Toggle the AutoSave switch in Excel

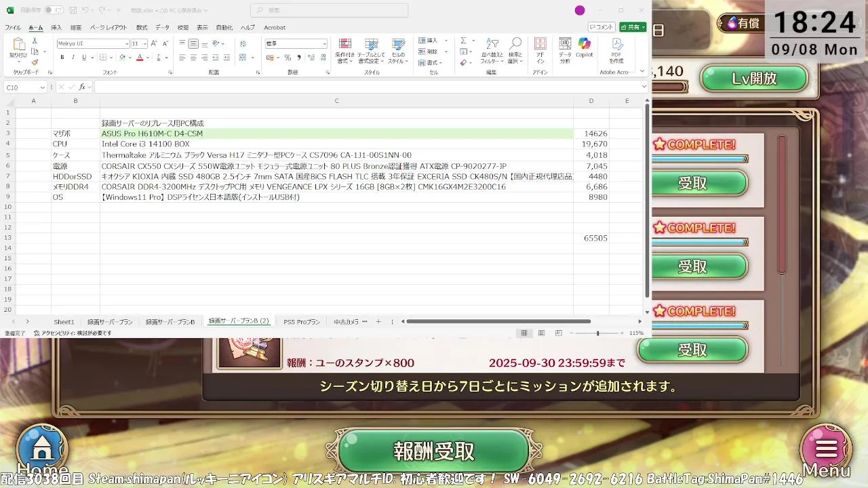click(x=54, y=11)
